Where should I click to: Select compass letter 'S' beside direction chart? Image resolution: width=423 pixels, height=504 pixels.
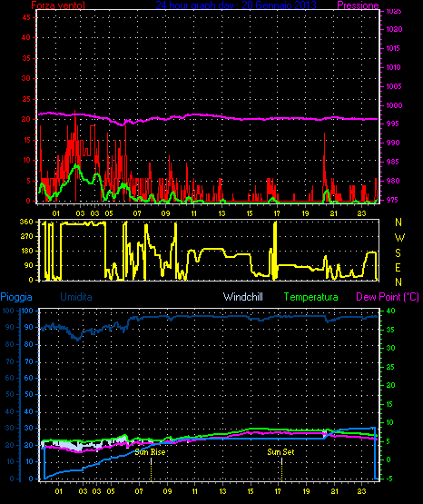coord(398,253)
